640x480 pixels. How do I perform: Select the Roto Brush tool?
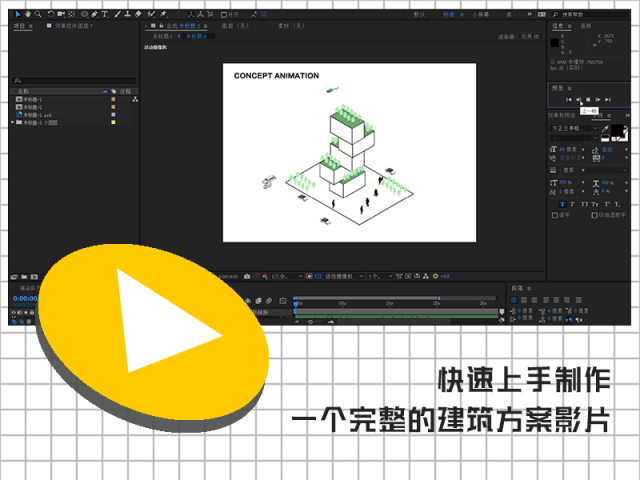[x=151, y=14]
